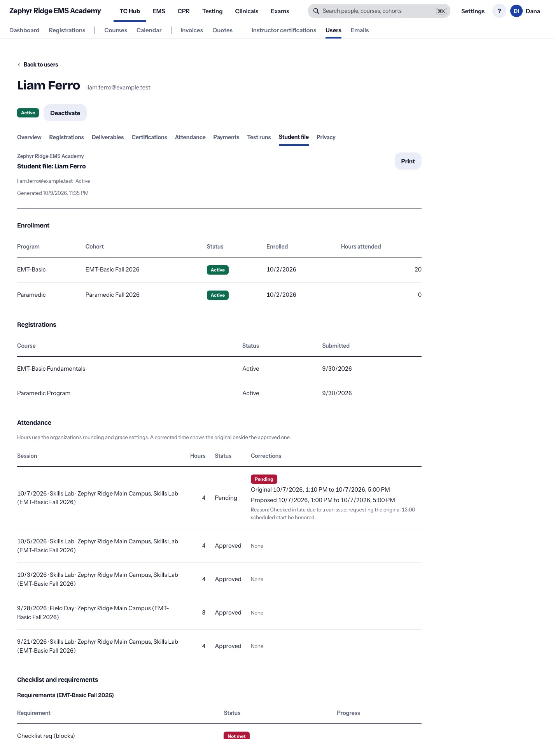Open the help question mark icon
The width and height of the screenshot is (560, 739).
point(499,11)
